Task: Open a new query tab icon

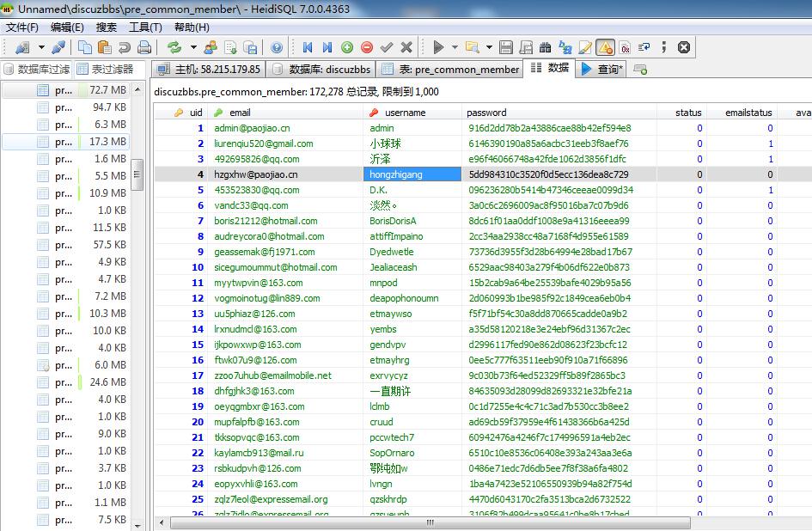Action: tap(640, 70)
